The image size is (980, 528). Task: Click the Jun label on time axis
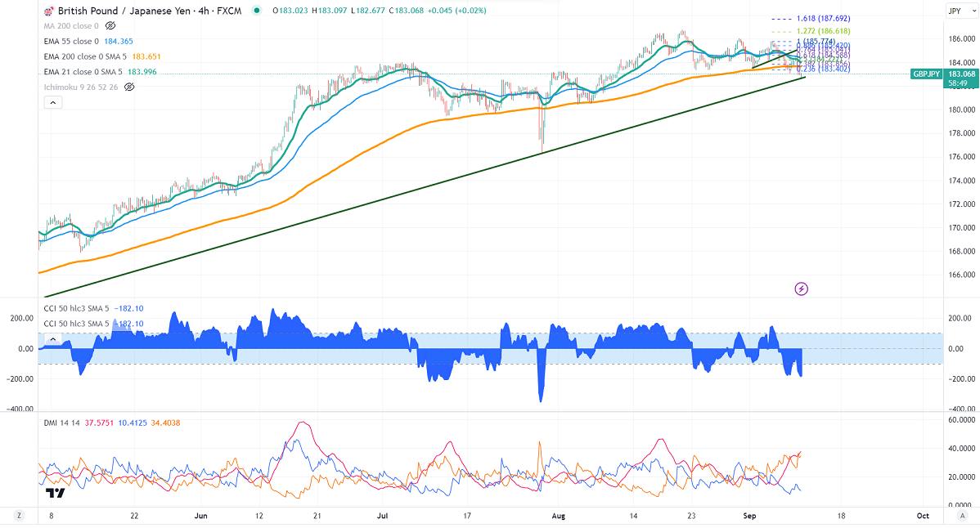point(200,516)
